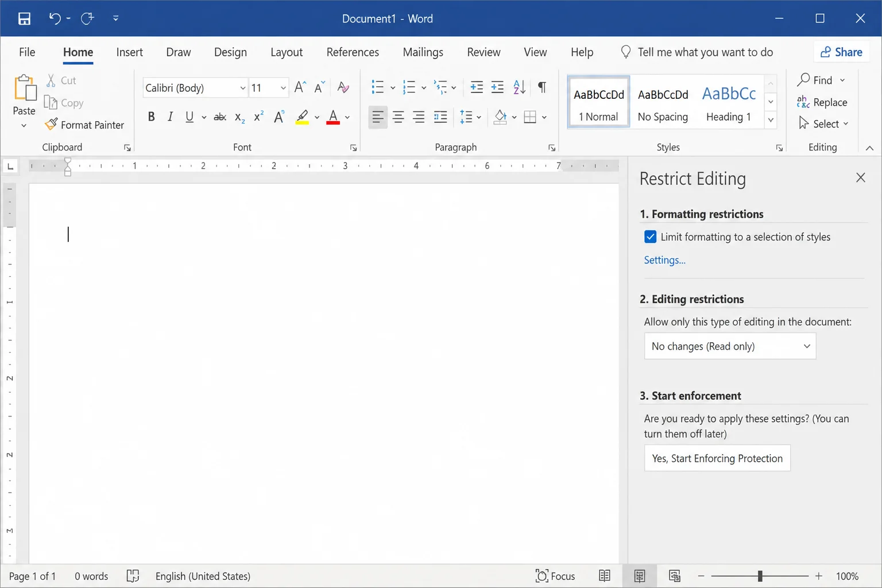The height and width of the screenshot is (588, 882).
Task: Apply the Heading 1 style
Action: (x=729, y=102)
